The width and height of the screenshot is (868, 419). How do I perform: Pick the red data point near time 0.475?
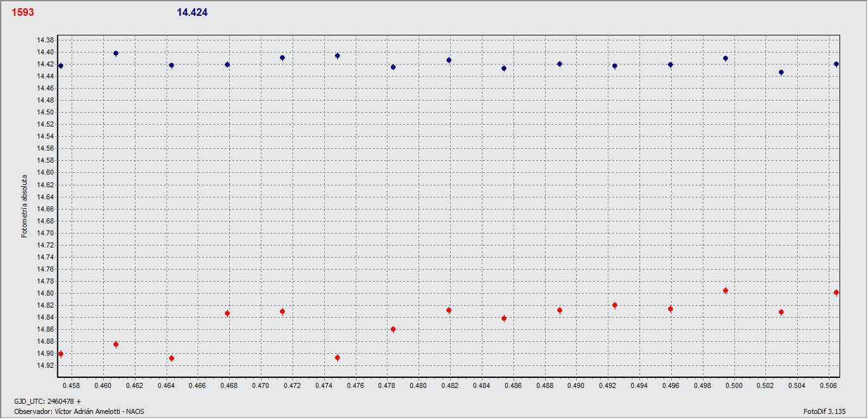click(x=337, y=358)
